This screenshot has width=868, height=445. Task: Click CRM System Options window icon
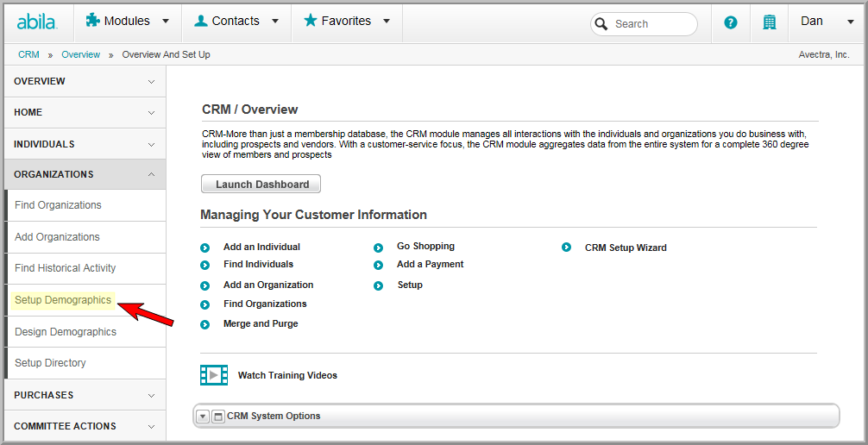[x=218, y=417]
